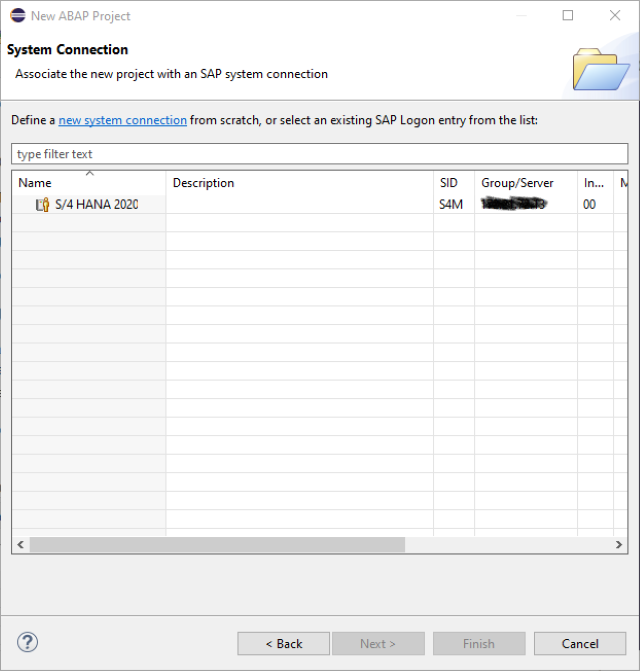Click the right arrow of horizontal scrollbar

(x=619, y=545)
